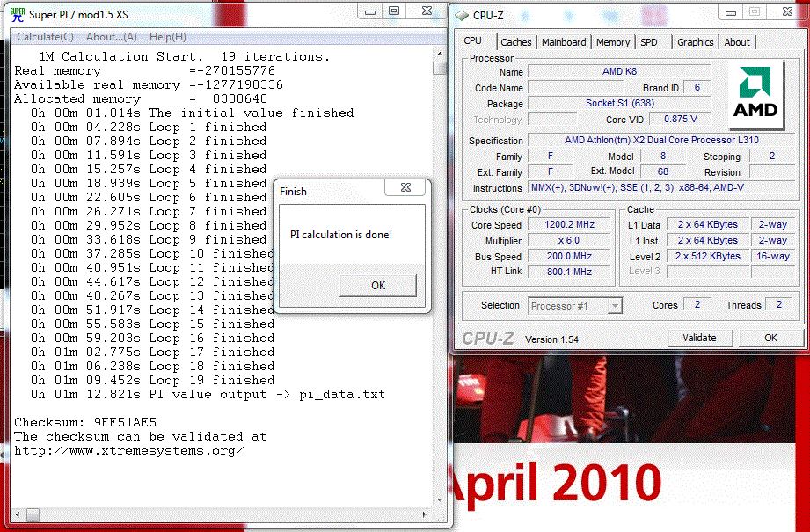Minimize the CPU-Z window
The height and width of the screenshot is (532, 810).
coord(731,13)
